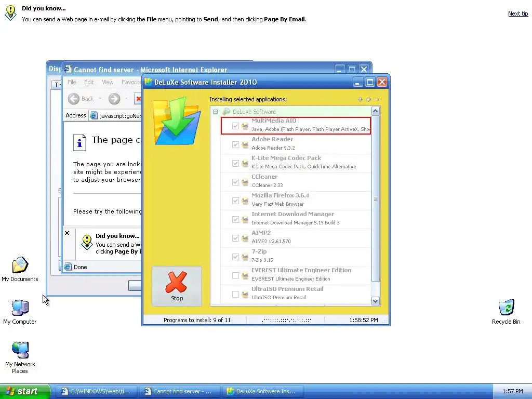Toggle the Adobe Reader checkbox
The height and width of the screenshot is (399, 532).
235,144
